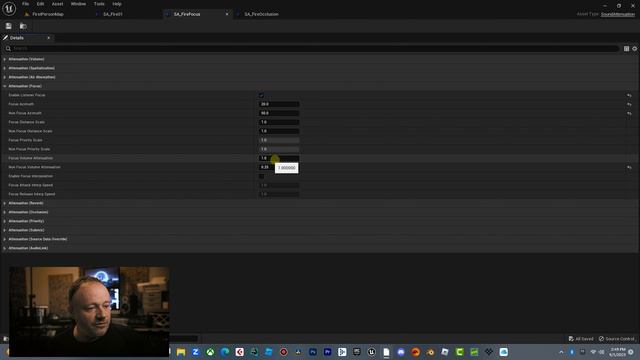Close the Details panel tab

pos(49,38)
